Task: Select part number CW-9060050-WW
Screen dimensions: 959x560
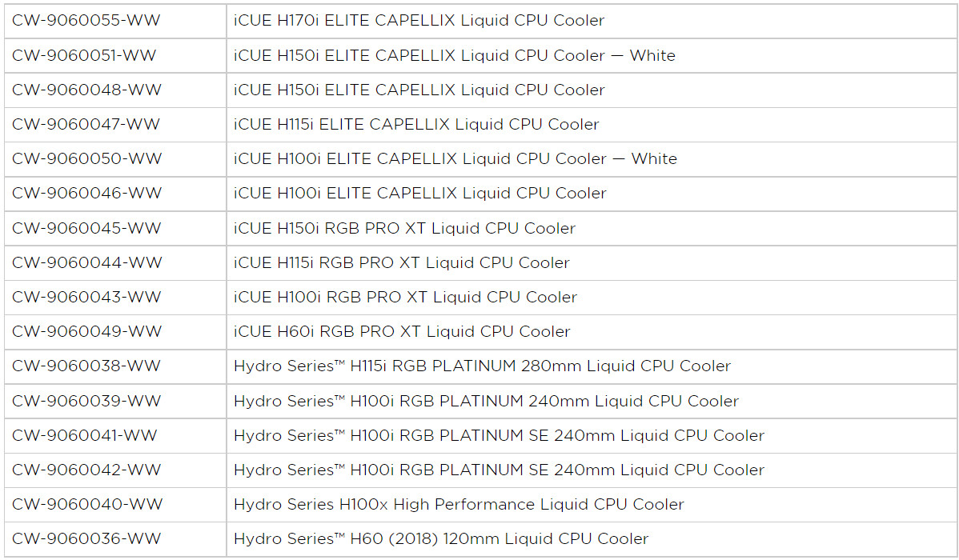Action: click(86, 159)
